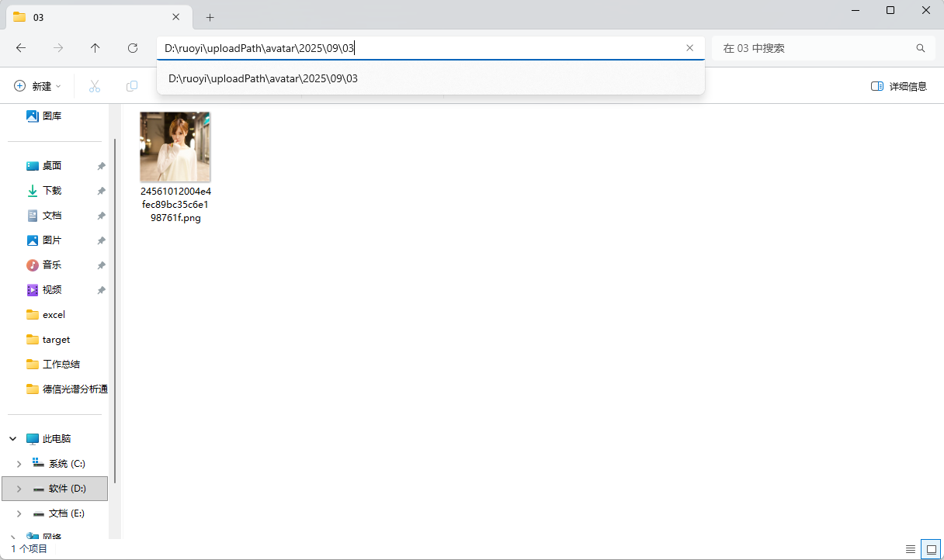The width and height of the screenshot is (944, 560).
Task: Open 图库 in the sidebar
Action: [x=52, y=116]
